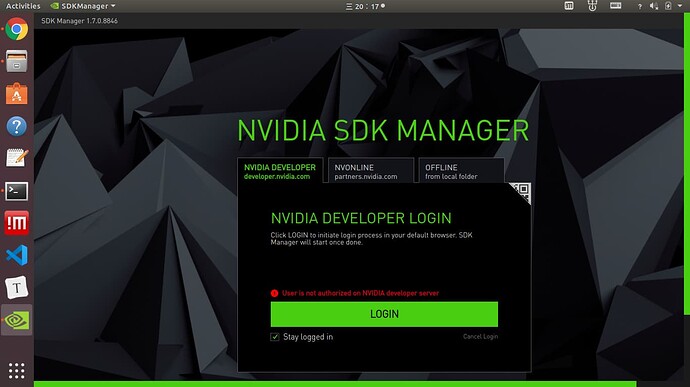Click the battery indicator in top bar
Viewport: 690px width, 387px height.
click(x=668, y=6)
